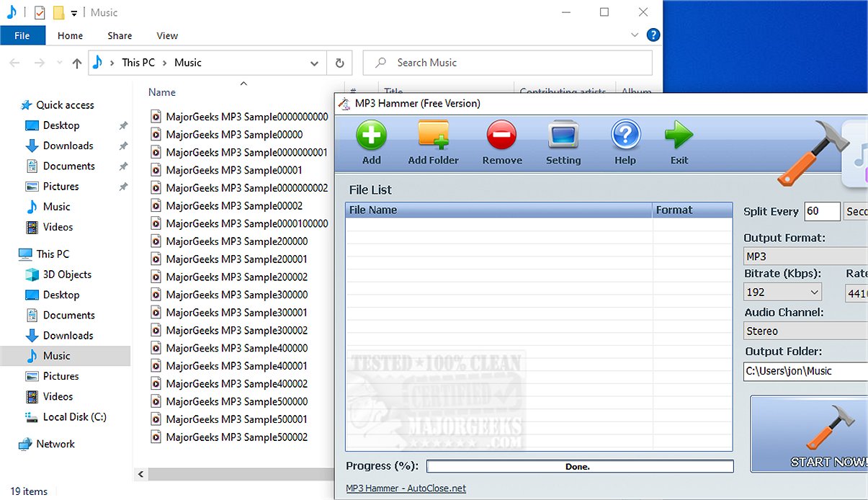This screenshot has width=868, height=500.
Task: Select file MajorGeeks MP3 Sample0000000000
Action: point(239,117)
